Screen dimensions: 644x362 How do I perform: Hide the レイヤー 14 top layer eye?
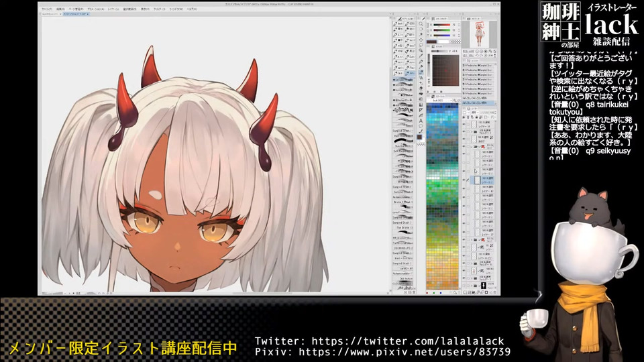click(x=464, y=125)
